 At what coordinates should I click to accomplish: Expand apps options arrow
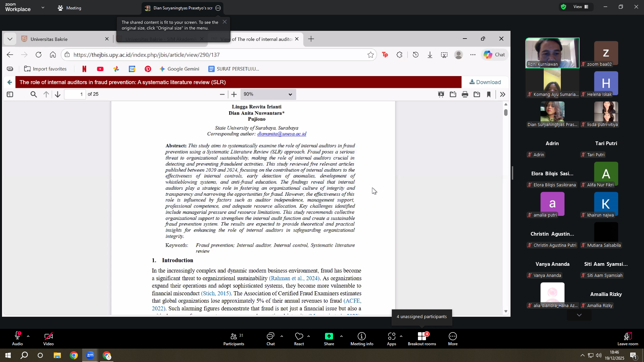[401, 336]
